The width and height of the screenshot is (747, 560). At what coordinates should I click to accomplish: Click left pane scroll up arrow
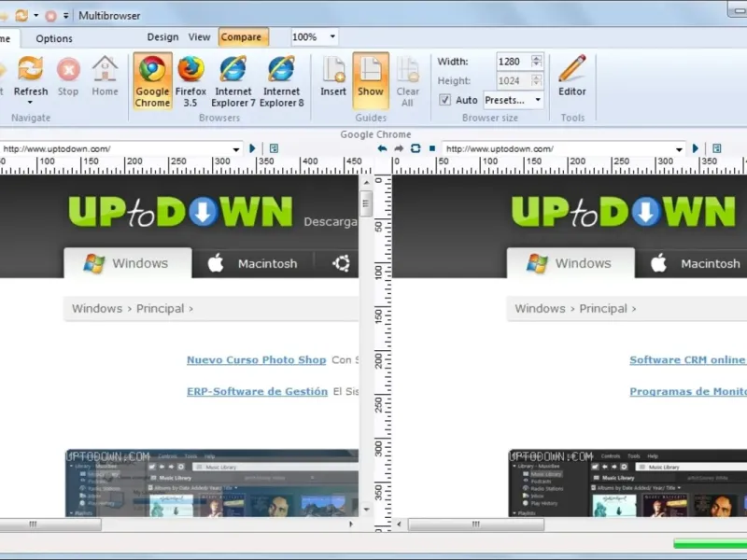click(x=366, y=182)
